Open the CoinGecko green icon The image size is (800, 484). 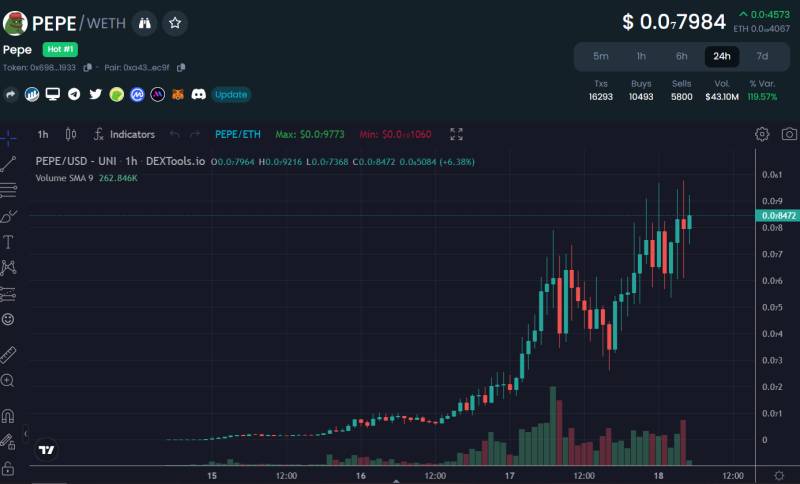(x=117, y=94)
